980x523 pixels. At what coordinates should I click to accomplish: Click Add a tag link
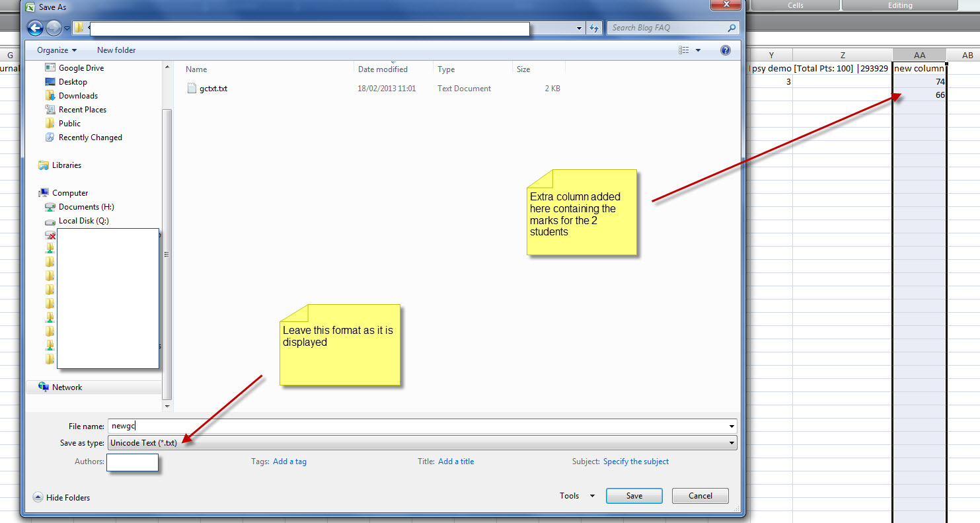[289, 462]
